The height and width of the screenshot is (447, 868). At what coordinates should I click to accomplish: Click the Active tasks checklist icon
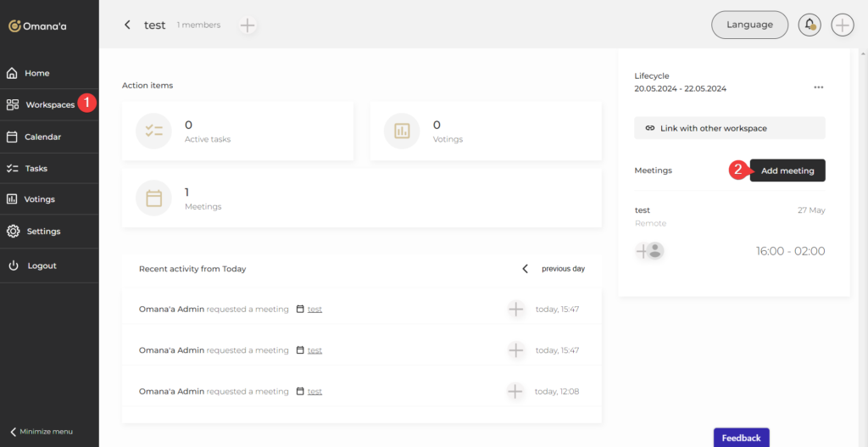[x=153, y=131]
